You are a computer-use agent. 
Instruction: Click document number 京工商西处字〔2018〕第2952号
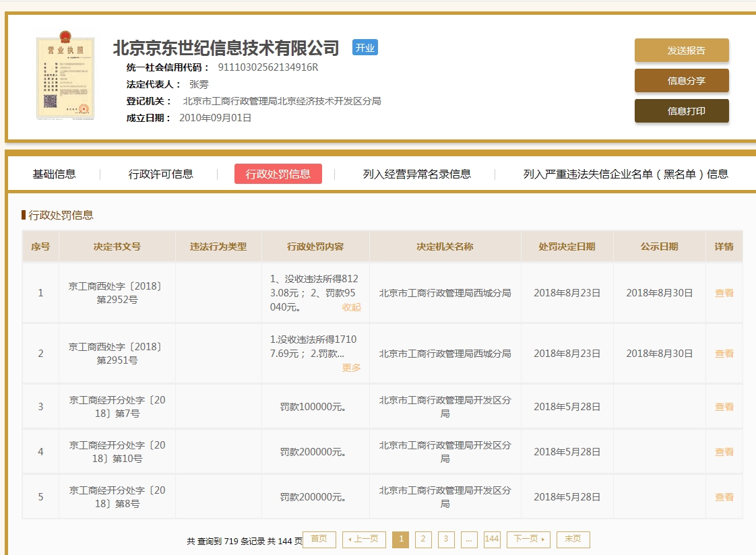pyautogui.click(x=116, y=293)
